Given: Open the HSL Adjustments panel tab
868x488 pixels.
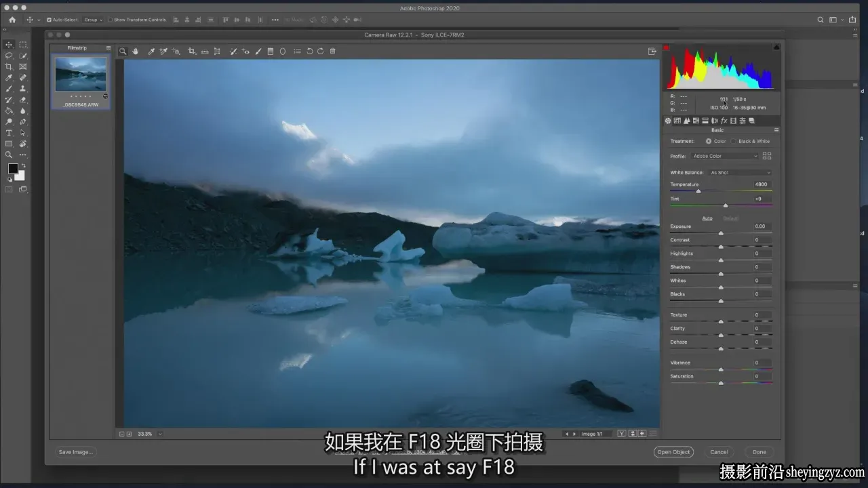Looking at the screenshot, I should 696,121.
